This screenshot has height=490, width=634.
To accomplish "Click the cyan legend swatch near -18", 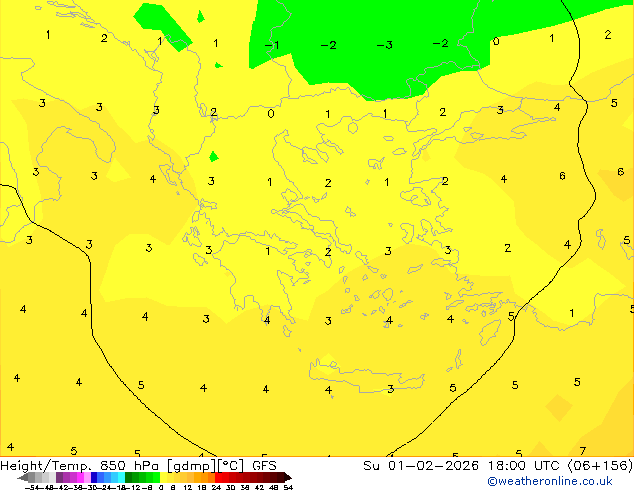I will click(122, 477).
